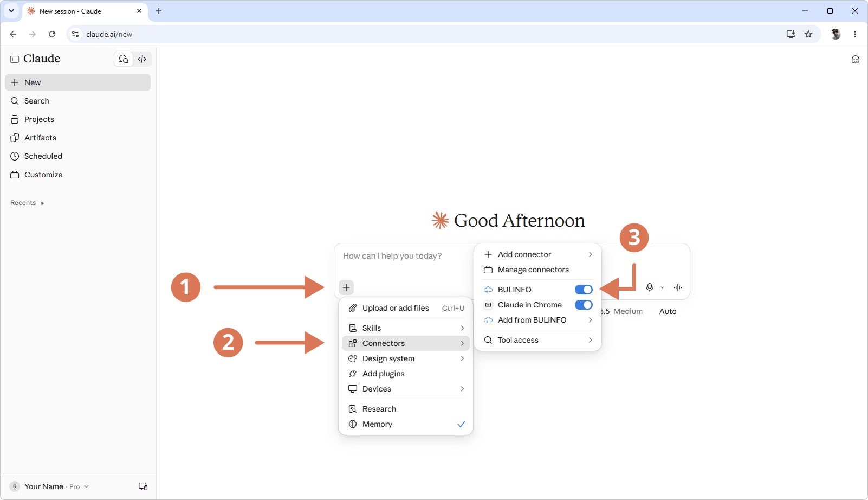Expand the Skills submenu
Image resolution: width=868 pixels, height=500 pixels.
406,328
